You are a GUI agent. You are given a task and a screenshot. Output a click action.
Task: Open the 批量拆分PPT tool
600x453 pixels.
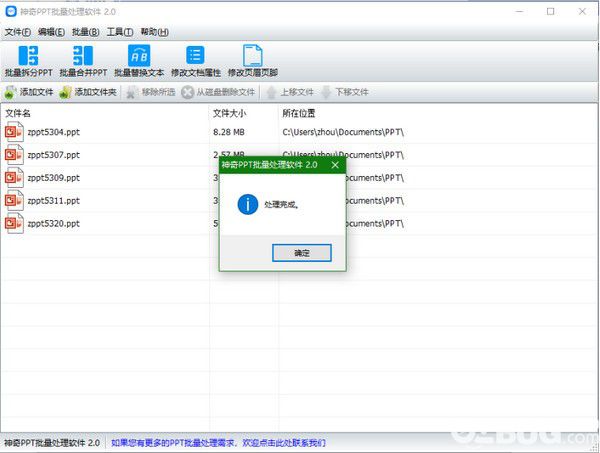[29, 61]
